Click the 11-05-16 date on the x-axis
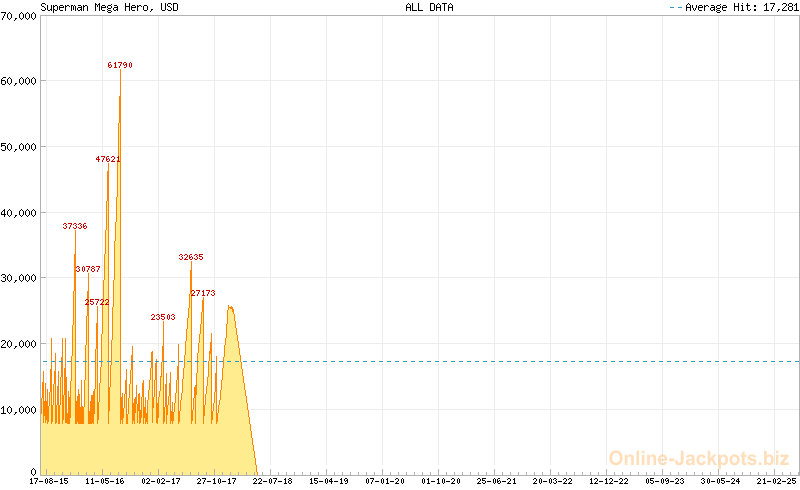 (105, 481)
